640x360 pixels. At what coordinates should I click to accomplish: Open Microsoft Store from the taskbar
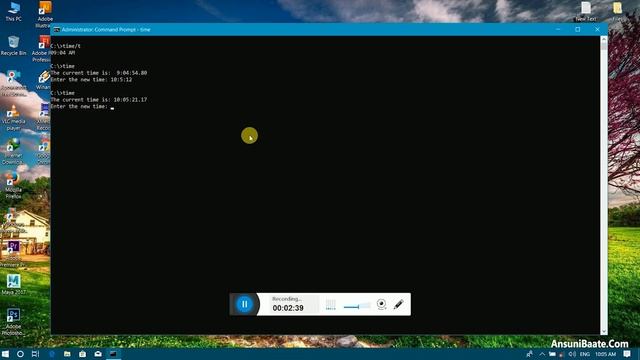[x=82, y=354]
